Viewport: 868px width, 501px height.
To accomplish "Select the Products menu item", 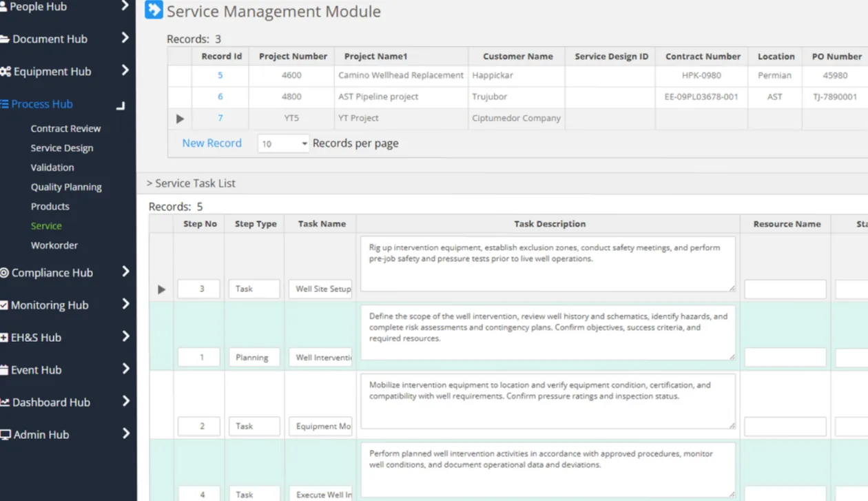I will tap(50, 206).
